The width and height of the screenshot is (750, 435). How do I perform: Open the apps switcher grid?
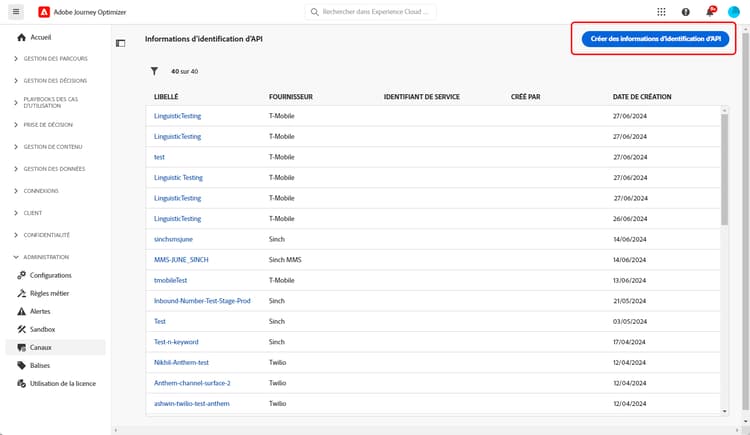pos(661,12)
